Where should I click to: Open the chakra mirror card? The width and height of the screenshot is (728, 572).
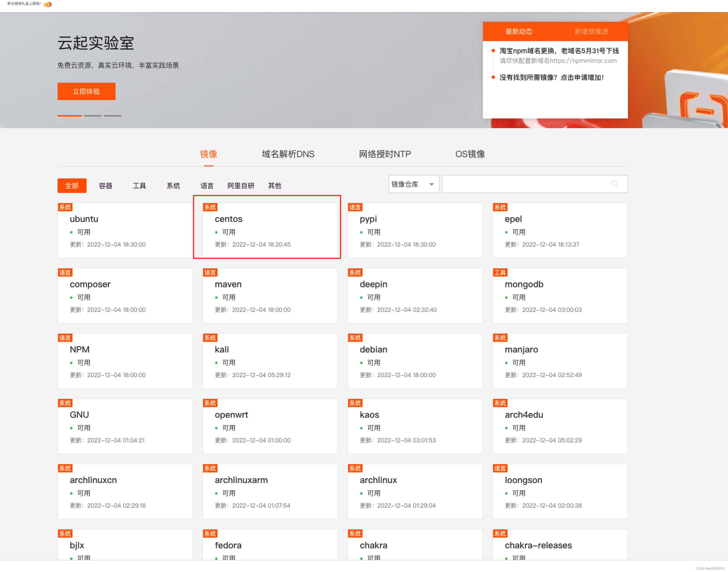(x=415, y=544)
